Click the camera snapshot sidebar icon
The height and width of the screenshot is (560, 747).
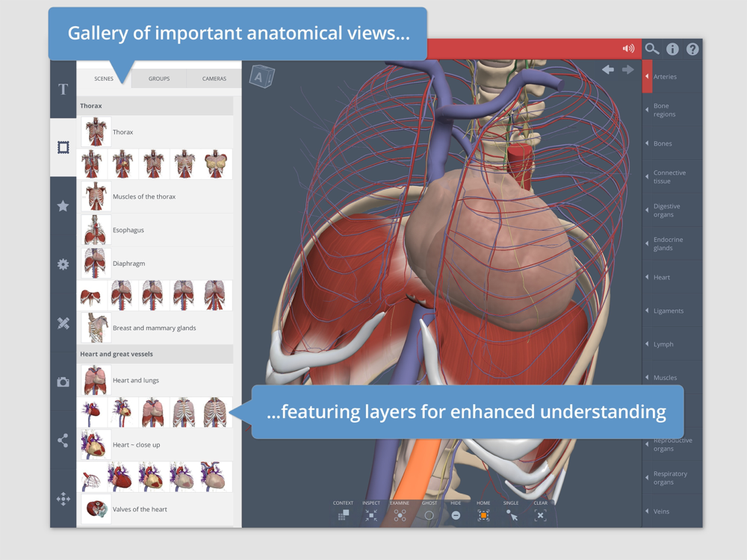[63, 382]
